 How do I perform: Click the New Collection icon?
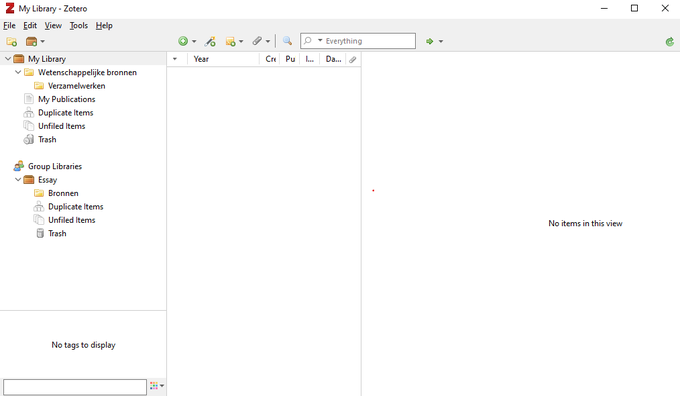point(12,42)
